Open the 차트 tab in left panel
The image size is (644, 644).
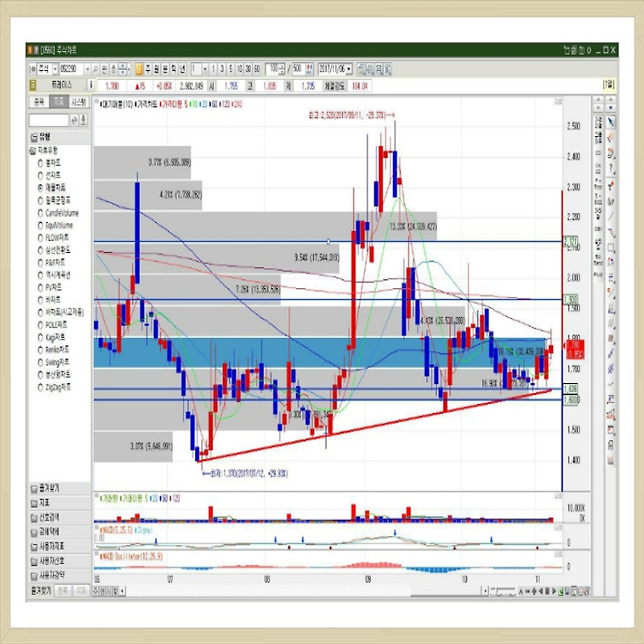point(59,102)
